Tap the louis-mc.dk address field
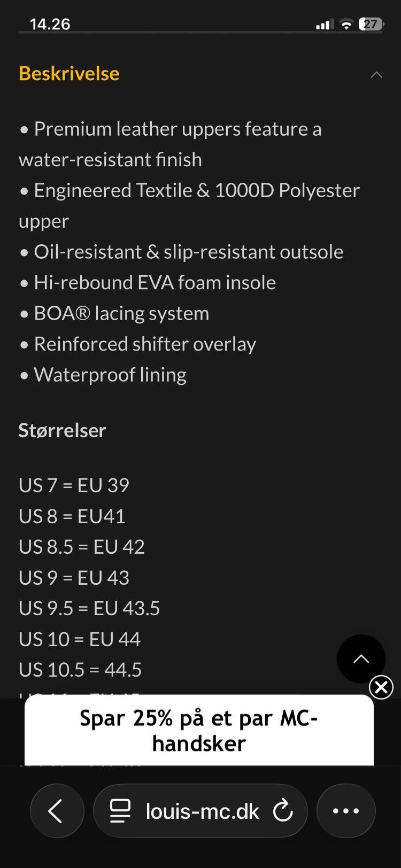The height and width of the screenshot is (868, 401). click(202, 811)
